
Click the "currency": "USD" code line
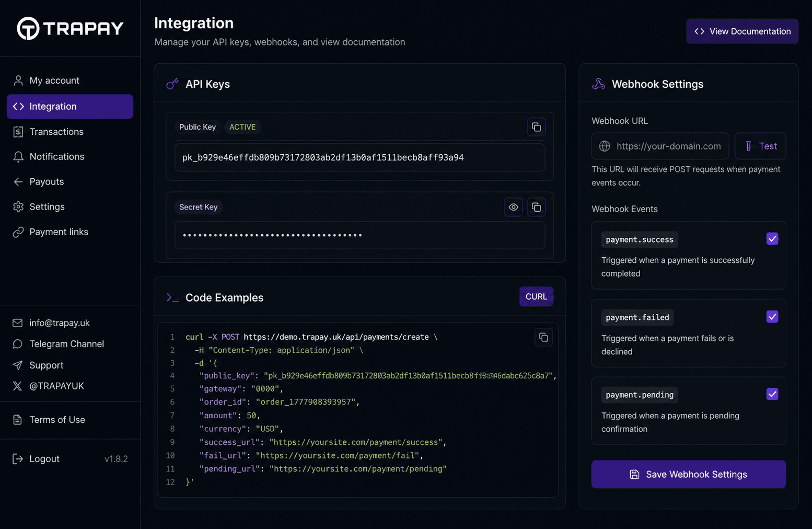click(x=241, y=429)
